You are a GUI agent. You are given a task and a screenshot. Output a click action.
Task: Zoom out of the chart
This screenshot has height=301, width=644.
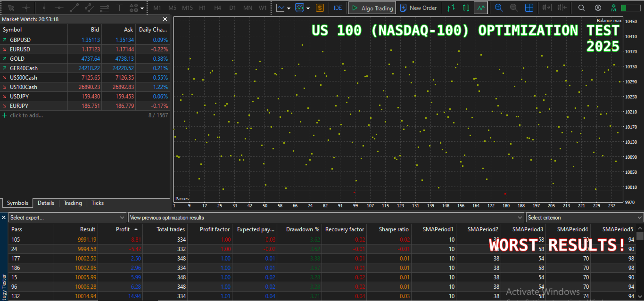pyautogui.click(x=514, y=8)
